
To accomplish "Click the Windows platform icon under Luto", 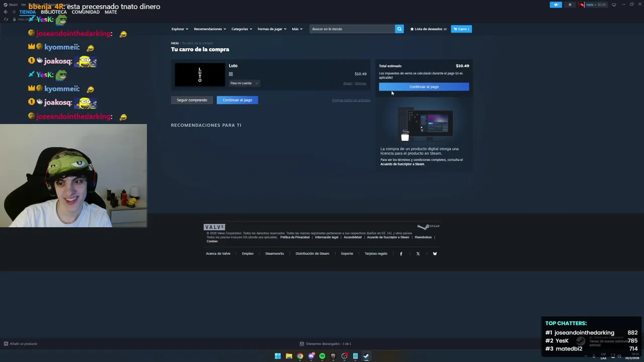I will point(231,74).
